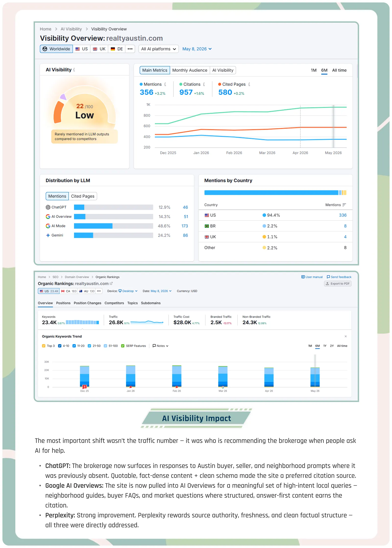Click the info icon beside Citations
Screen dimensions: 392x548
click(x=204, y=84)
